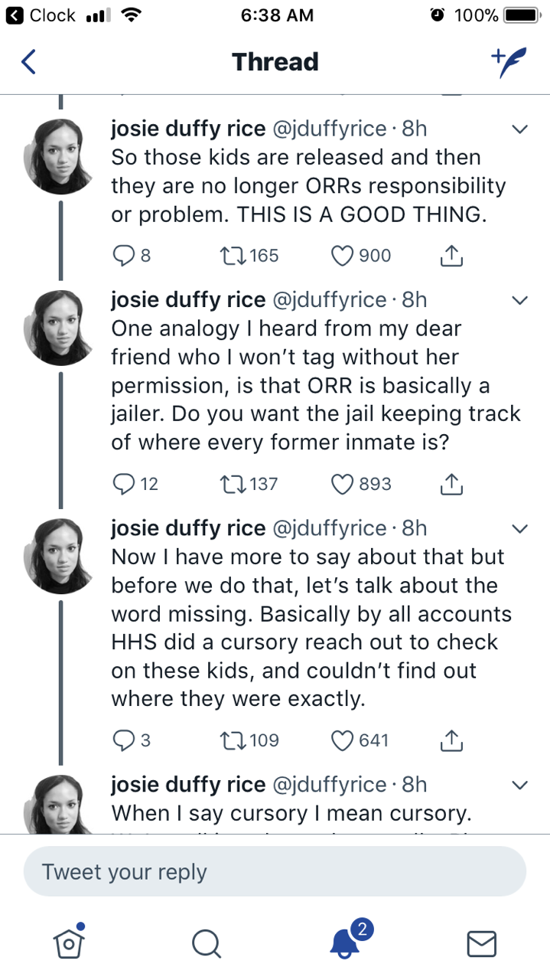Like the tweet with 900 likes
Image resolution: width=550 pixels, height=980 pixels.
[x=342, y=256]
